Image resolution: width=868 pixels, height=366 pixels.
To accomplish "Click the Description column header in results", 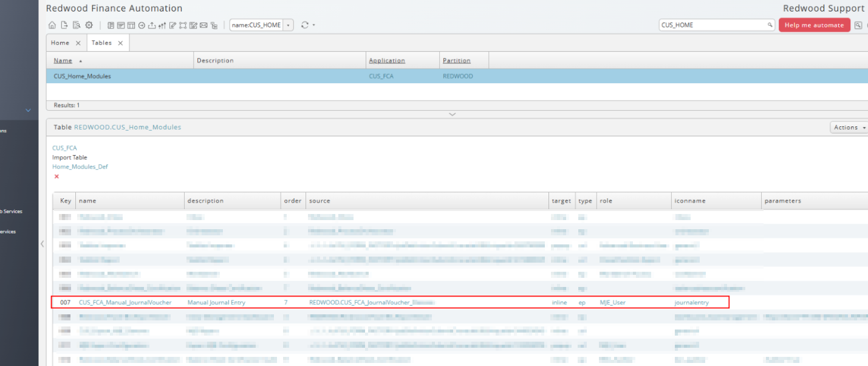I will (215, 61).
